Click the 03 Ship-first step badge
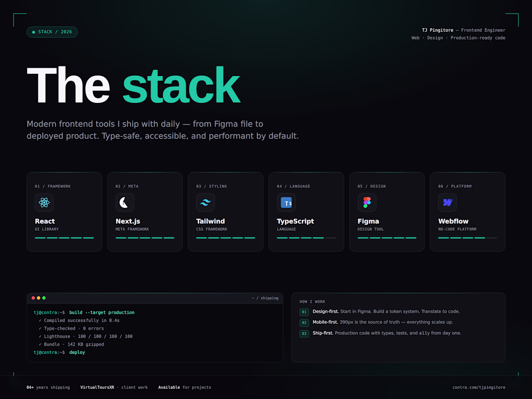 click(x=304, y=334)
